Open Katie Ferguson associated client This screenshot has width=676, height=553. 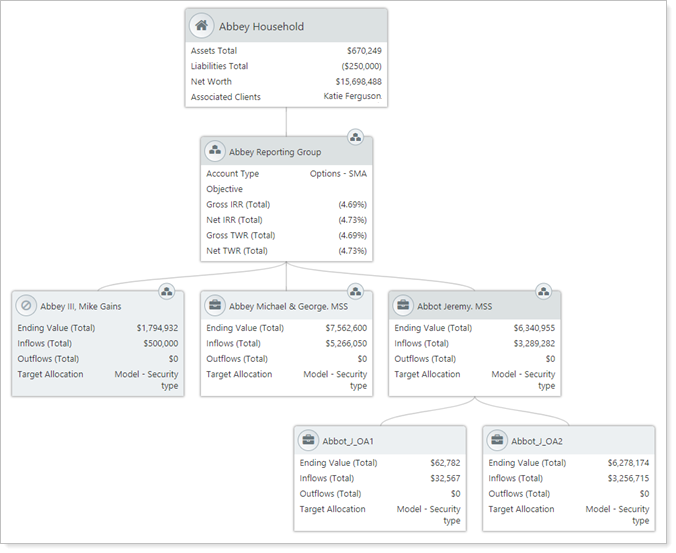[352, 97]
